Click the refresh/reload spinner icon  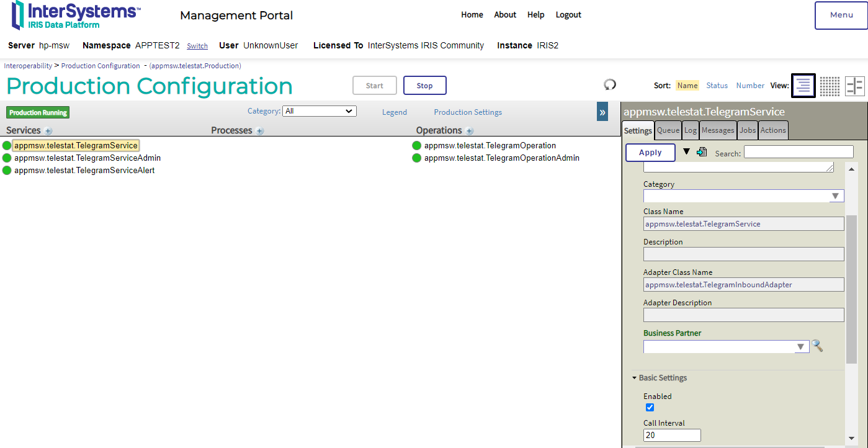point(610,84)
